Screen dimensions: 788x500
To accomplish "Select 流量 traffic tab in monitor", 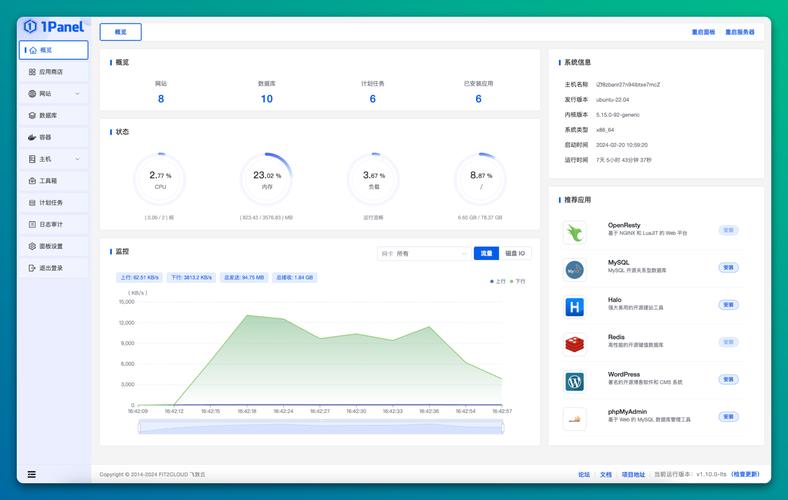I will tap(486, 254).
